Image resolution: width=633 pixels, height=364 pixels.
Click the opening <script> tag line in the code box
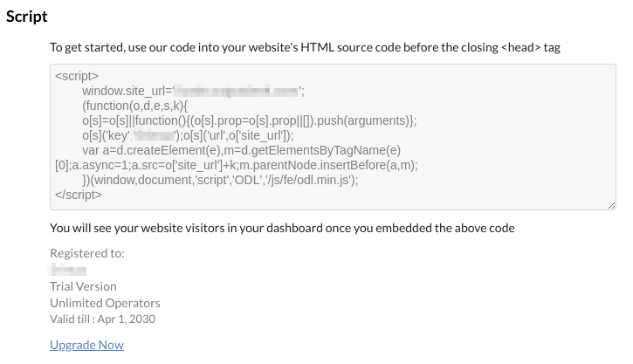[77, 76]
